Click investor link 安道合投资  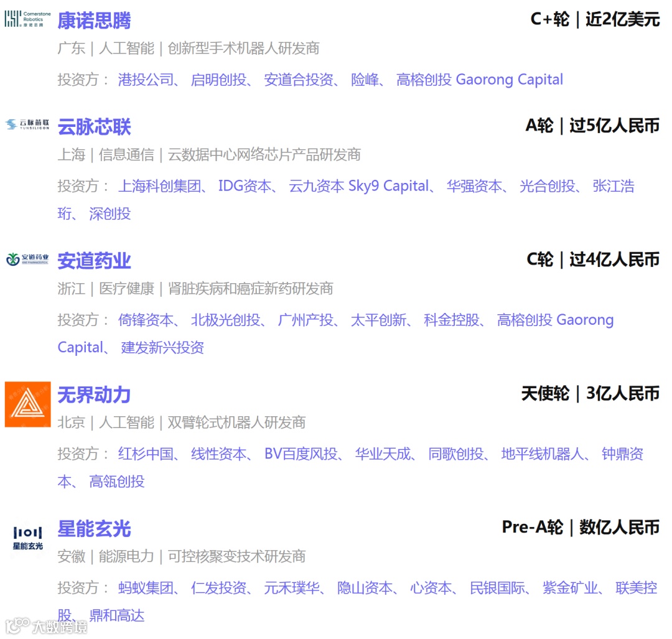click(x=299, y=80)
